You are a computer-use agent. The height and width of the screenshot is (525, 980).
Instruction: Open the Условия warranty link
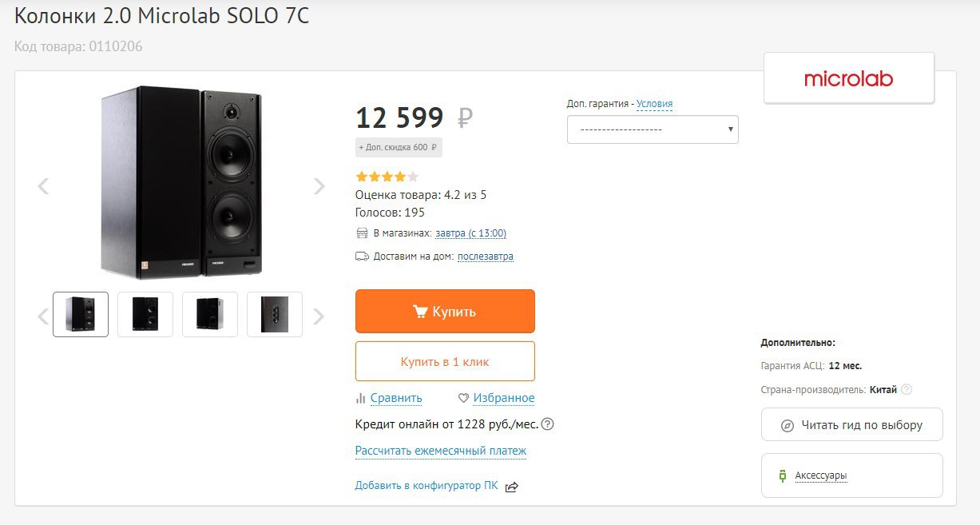coord(655,104)
